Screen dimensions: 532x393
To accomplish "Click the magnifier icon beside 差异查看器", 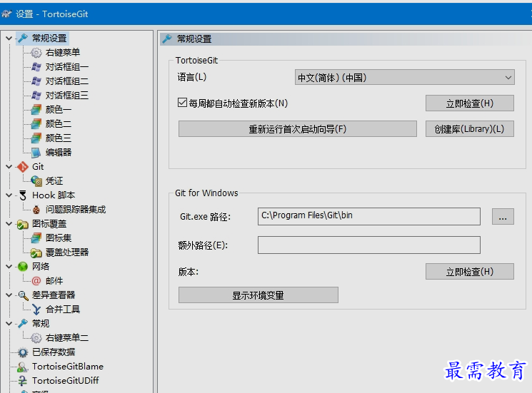I will (23, 295).
